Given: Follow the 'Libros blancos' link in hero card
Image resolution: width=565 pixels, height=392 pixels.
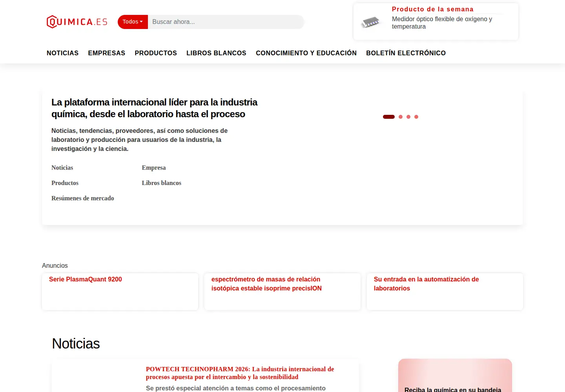Looking at the screenshot, I should coord(161,183).
